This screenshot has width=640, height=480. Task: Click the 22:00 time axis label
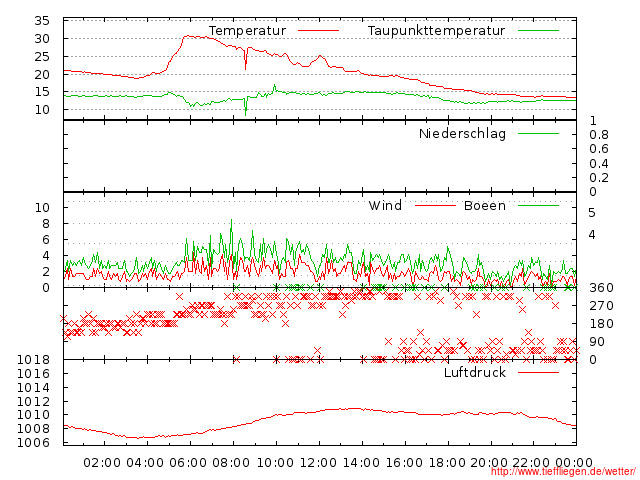click(x=531, y=463)
